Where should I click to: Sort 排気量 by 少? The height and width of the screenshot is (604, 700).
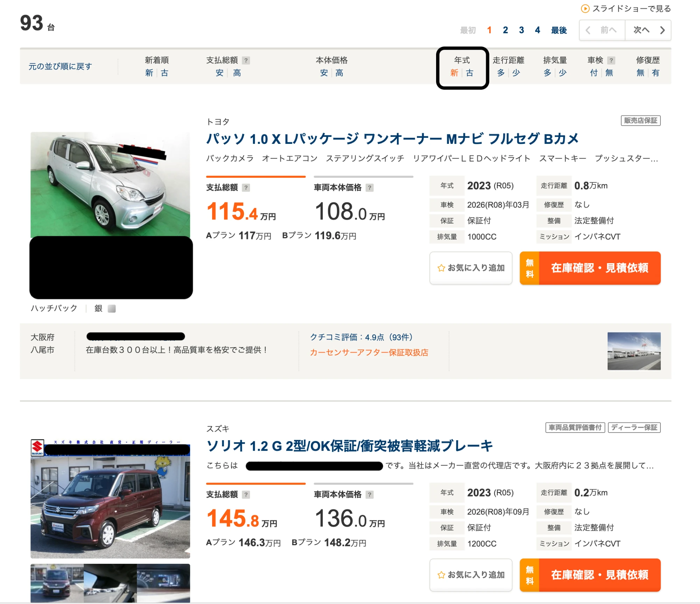pyautogui.click(x=563, y=73)
